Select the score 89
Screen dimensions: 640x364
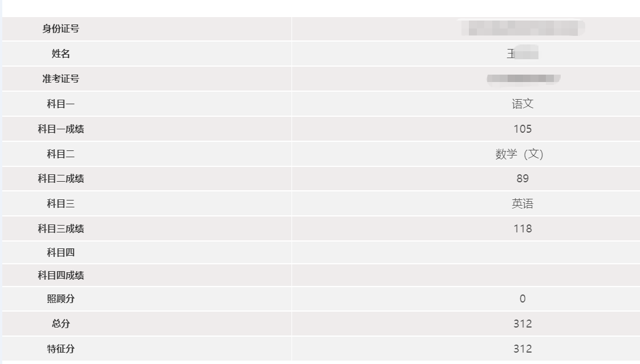click(522, 179)
